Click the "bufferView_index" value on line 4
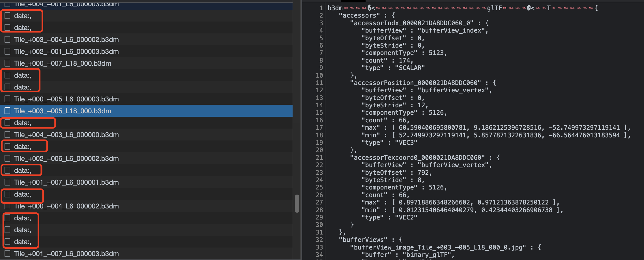Image resolution: width=644 pixels, height=260 pixels. (451, 30)
